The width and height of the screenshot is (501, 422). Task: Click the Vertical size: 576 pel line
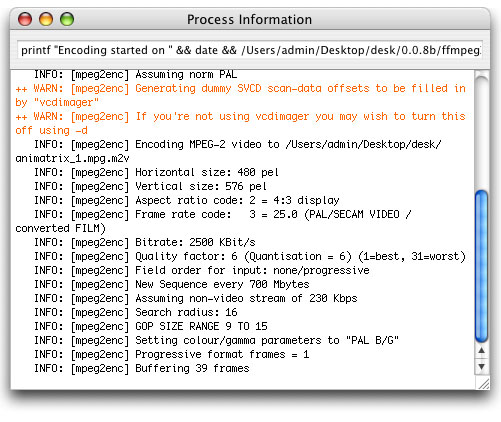[x=150, y=186]
